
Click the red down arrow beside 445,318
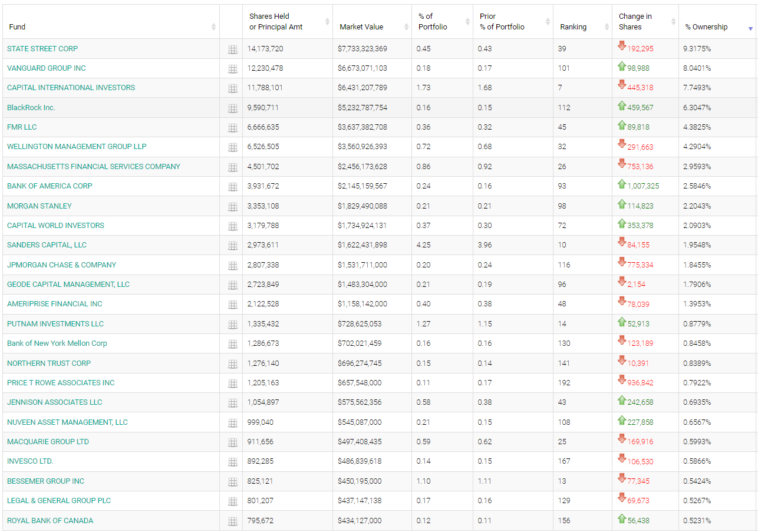click(621, 85)
